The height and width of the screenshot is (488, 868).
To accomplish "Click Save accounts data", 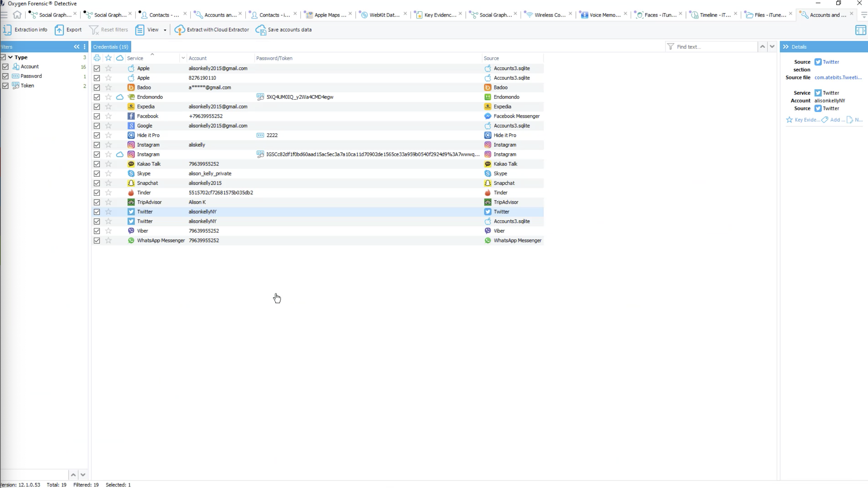I will tap(283, 30).
